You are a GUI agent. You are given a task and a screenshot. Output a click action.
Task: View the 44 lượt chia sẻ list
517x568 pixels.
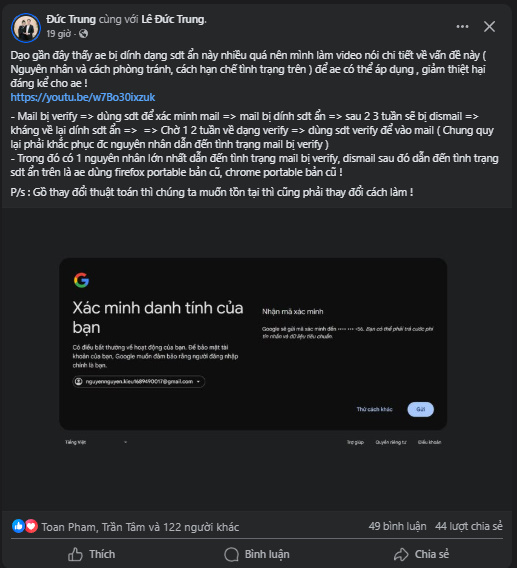pos(469,526)
